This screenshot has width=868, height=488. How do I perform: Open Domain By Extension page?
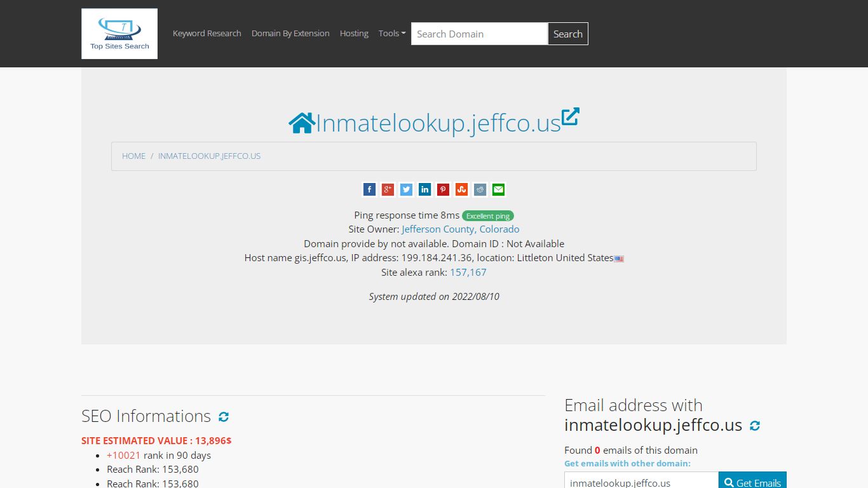coord(290,34)
